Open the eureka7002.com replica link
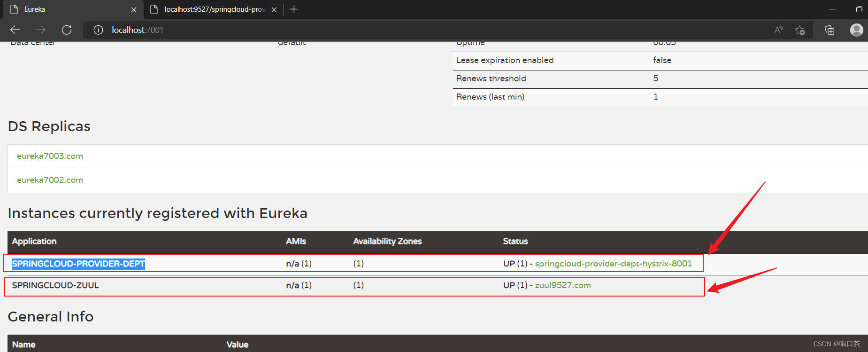Image resolution: width=868 pixels, height=352 pixels. (x=50, y=180)
